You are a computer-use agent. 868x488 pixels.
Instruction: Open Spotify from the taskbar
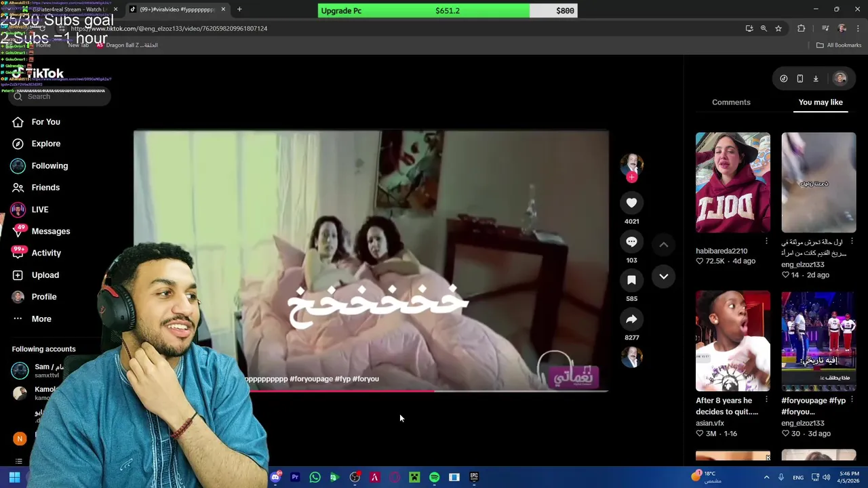pos(434,477)
